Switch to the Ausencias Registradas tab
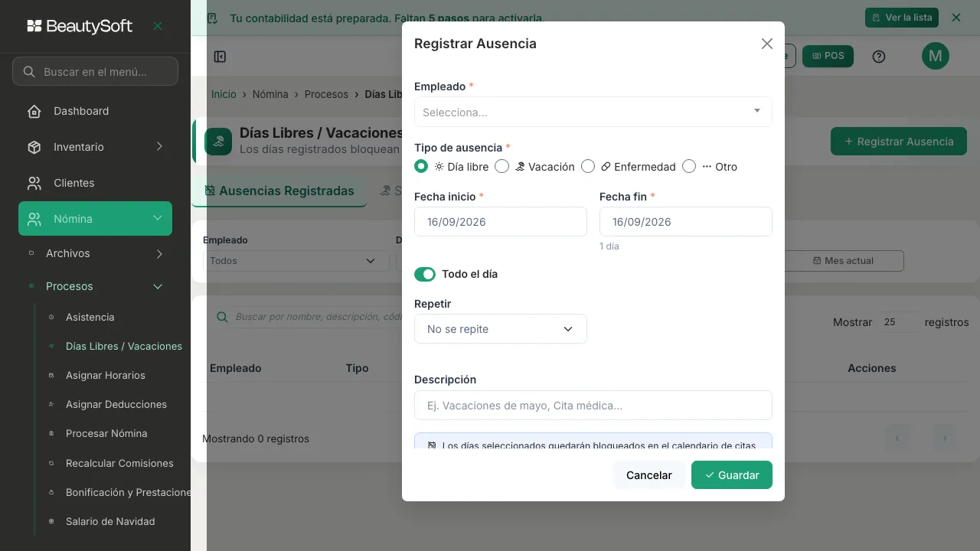980x551 pixels. coord(279,191)
